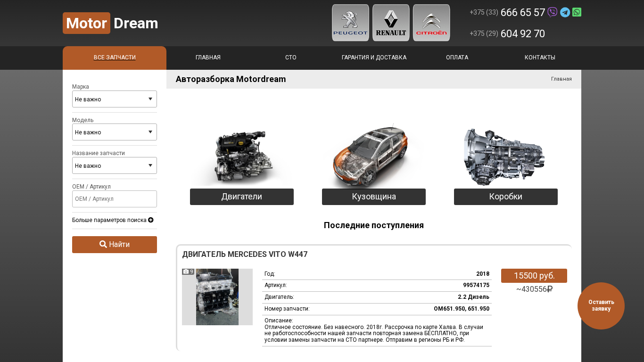Click the car body image above Кузовщина
Viewport: 644px width, 362px height.
(x=374, y=156)
